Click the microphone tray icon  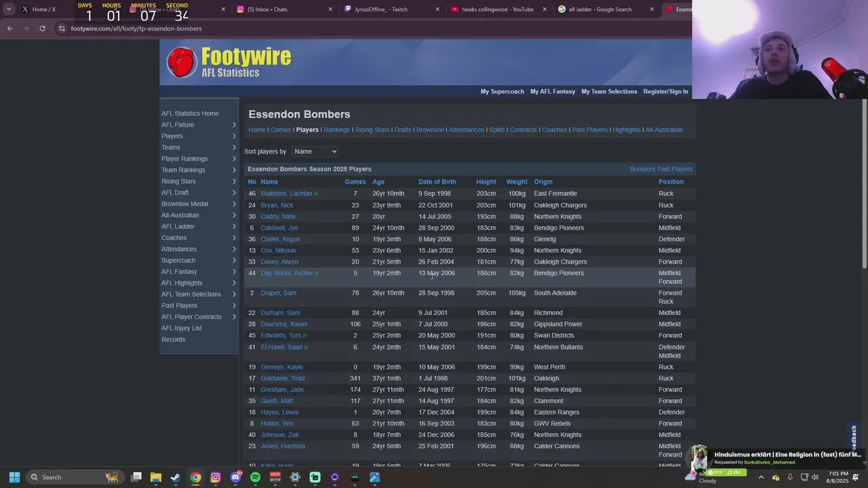point(790,477)
